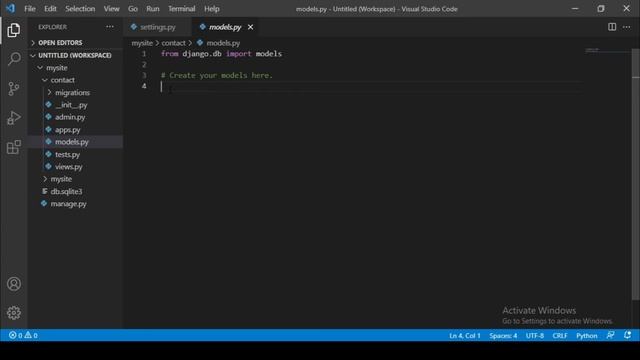Open Run and Debug view icon

(x=13, y=118)
